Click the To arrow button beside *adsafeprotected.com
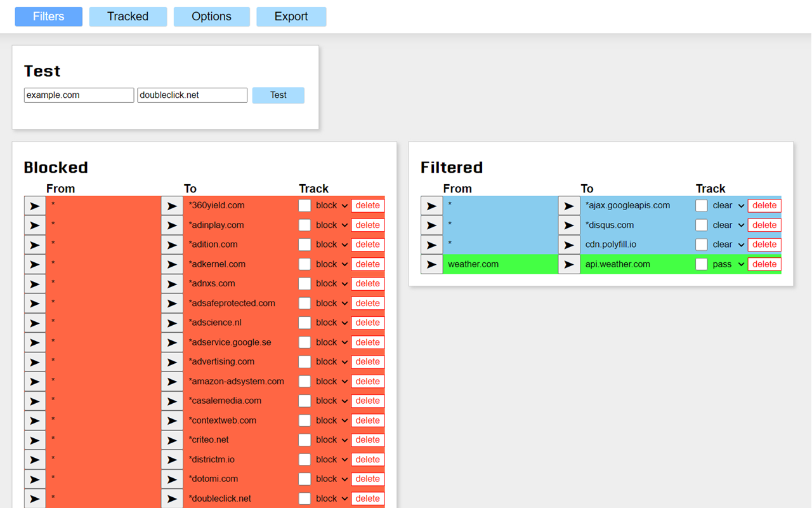Viewport: 812px width, 508px height. pos(172,304)
